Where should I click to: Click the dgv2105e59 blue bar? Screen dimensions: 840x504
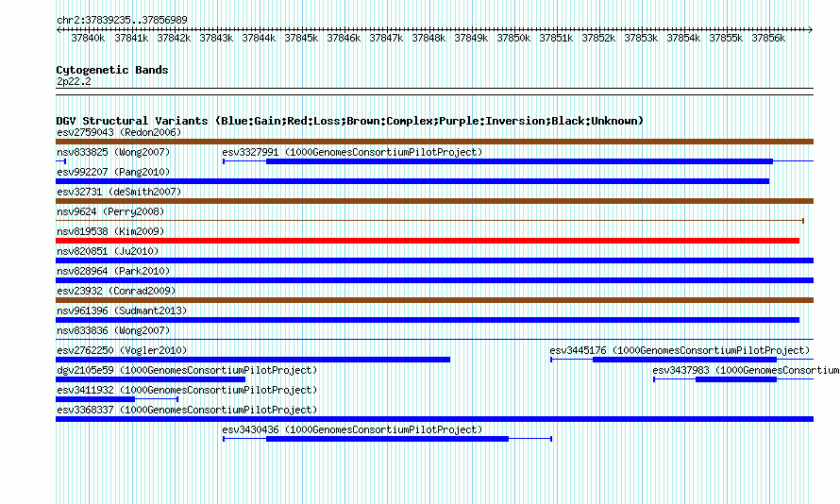pyautogui.click(x=150, y=379)
